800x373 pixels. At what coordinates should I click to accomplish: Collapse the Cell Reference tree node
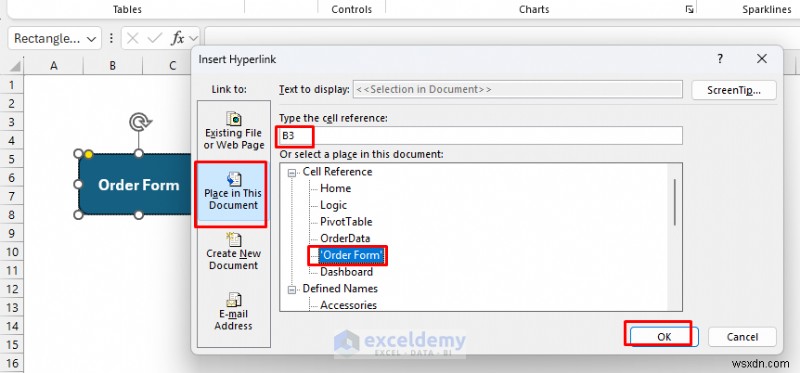(x=292, y=172)
